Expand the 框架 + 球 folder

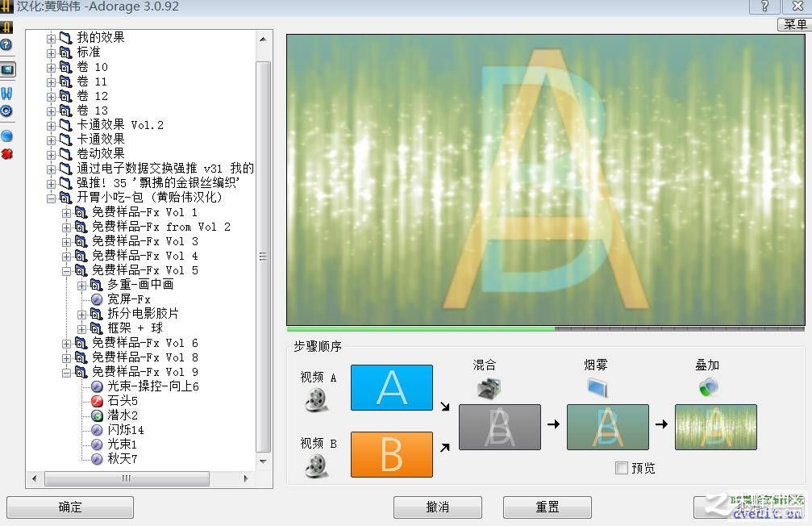click(81, 328)
